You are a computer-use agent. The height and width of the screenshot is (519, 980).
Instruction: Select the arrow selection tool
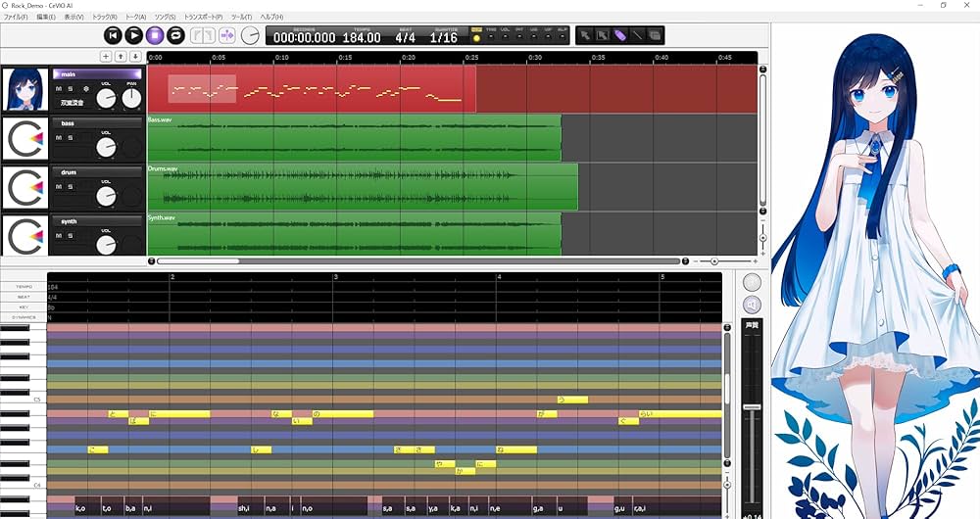[586, 35]
